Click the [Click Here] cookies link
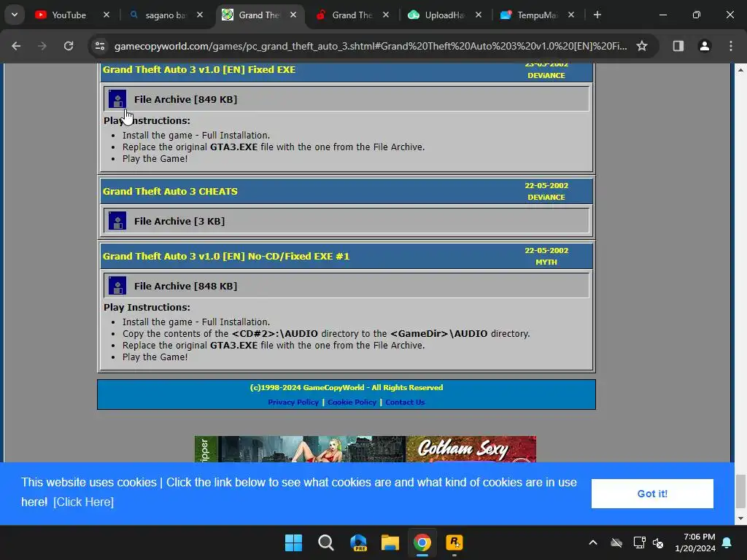This screenshot has height=560, width=747. [x=83, y=502]
